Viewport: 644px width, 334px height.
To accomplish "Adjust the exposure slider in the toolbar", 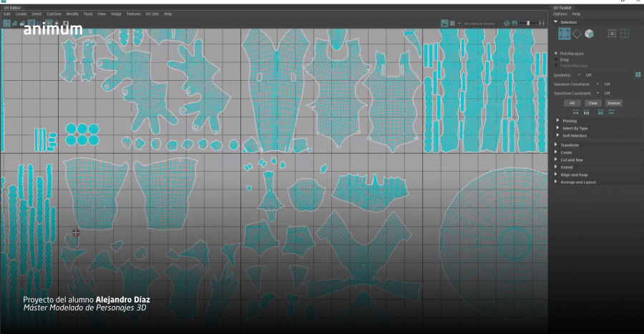I will click(x=528, y=24).
